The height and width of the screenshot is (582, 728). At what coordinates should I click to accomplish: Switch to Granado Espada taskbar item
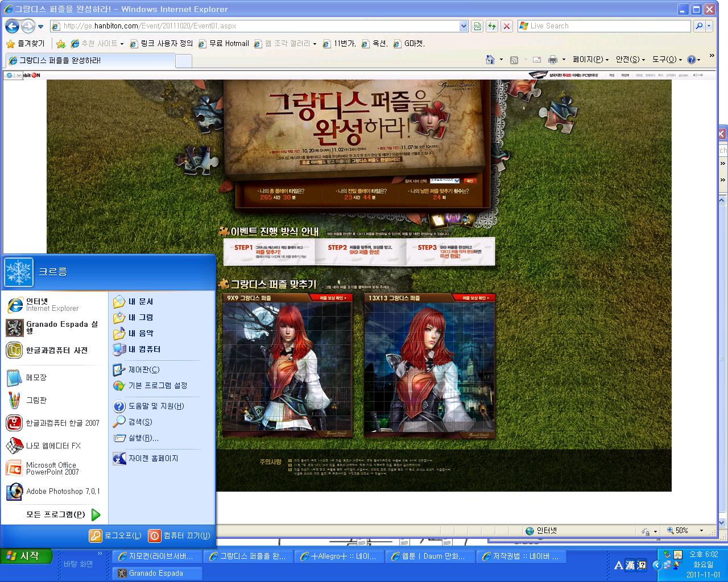pos(157,573)
